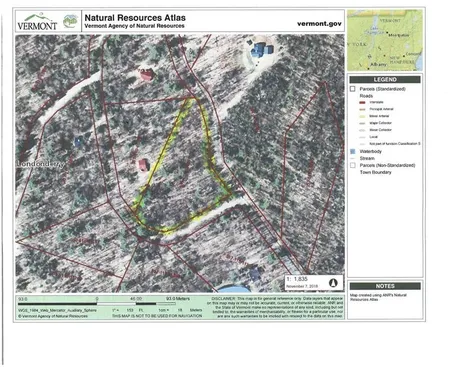This screenshot has height=367, width=476.
Task: Click the red Interstate road swatch
Action: [x=363, y=102]
